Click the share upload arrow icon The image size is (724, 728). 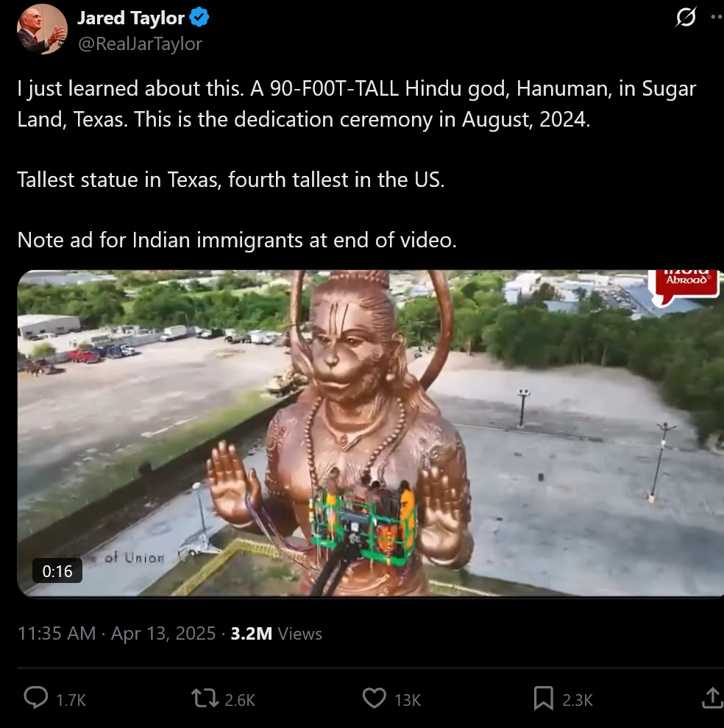pos(712,698)
